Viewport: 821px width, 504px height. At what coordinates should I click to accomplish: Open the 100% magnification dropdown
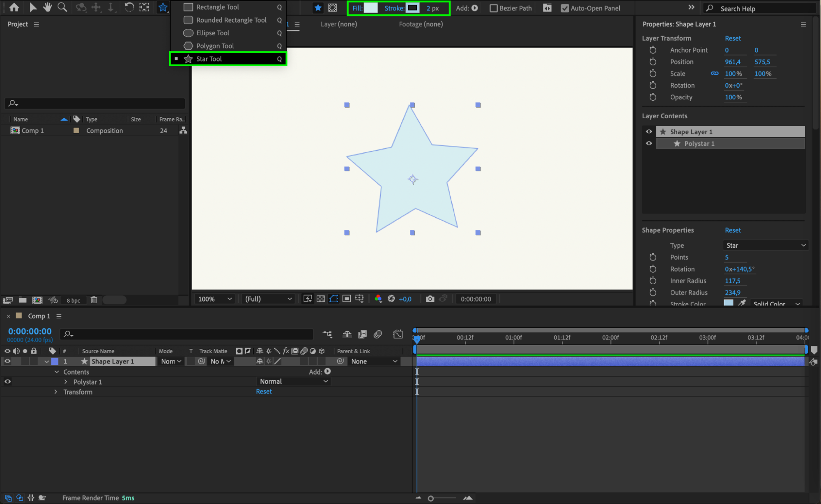click(x=215, y=299)
